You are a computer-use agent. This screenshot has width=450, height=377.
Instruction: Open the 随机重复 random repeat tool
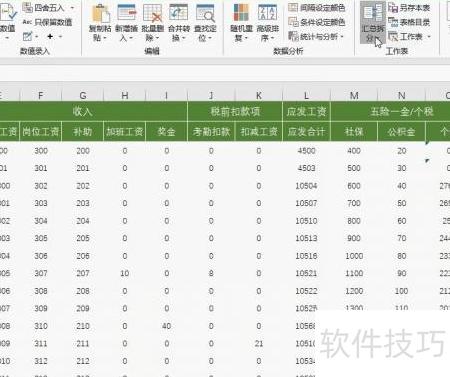coord(241,23)
